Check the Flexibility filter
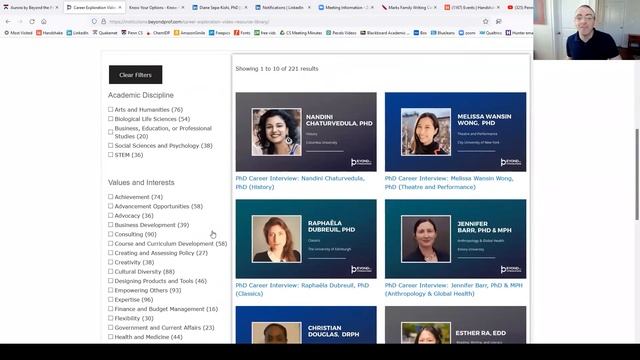This screenshot has height=360, width=640. [110, 318]
